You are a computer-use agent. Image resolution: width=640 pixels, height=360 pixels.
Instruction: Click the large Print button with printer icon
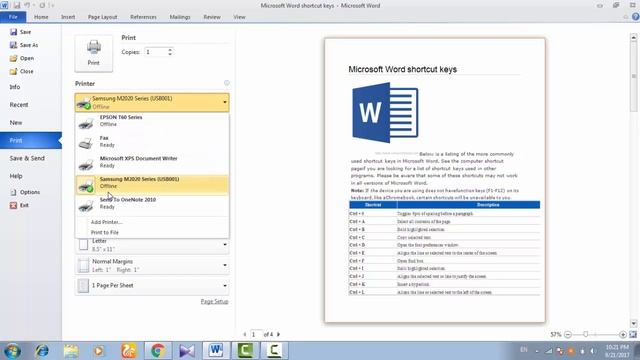tap(93, 53)
